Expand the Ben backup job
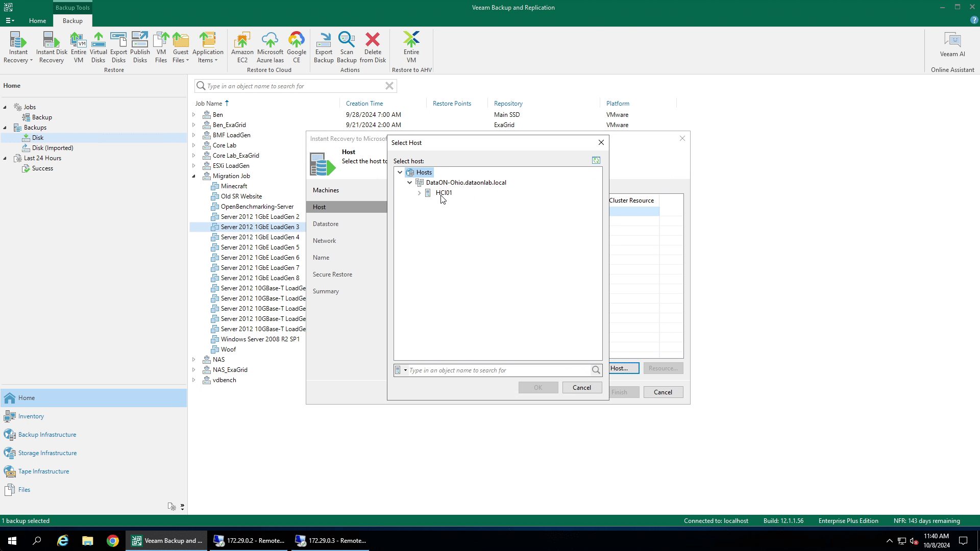This screenshot has width=980, height=551. coord(194,115)
